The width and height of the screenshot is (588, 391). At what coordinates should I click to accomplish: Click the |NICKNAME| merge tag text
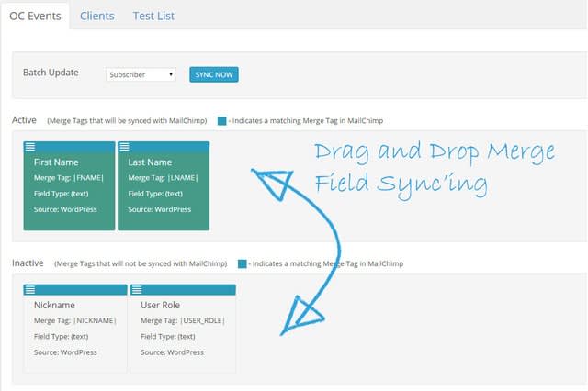coord(97,320)
